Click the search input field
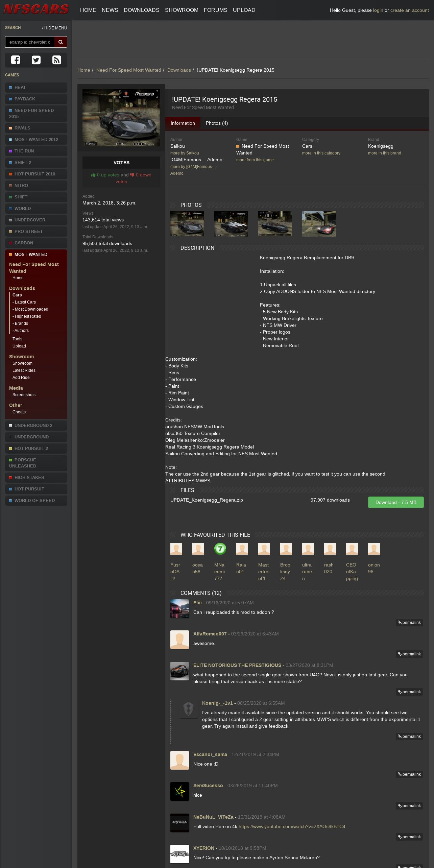 pos(30,42)
